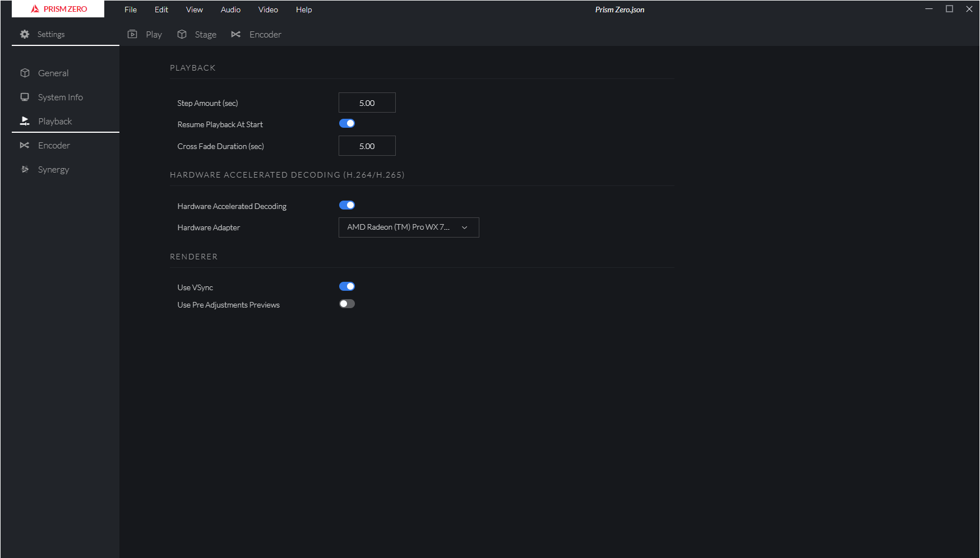Switch to the Encoder tab
The width and height of the screenshot is (980, 558).
point(256,34)
